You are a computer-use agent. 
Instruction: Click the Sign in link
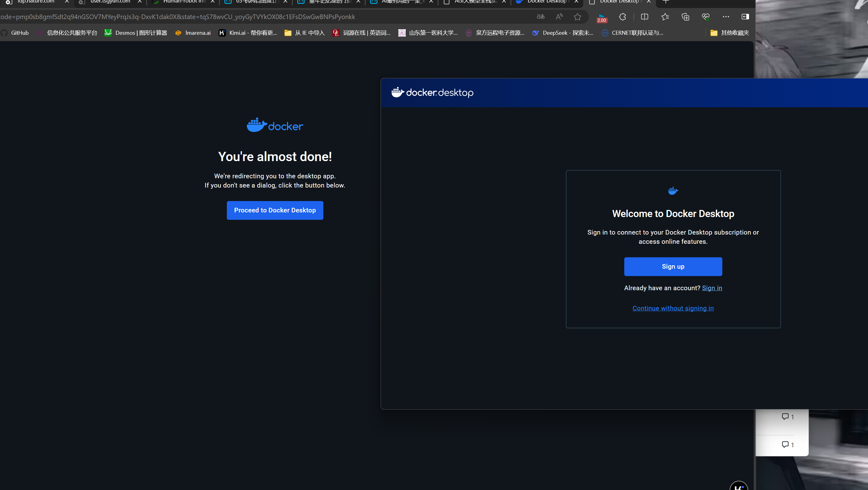[x=712, y=288]
